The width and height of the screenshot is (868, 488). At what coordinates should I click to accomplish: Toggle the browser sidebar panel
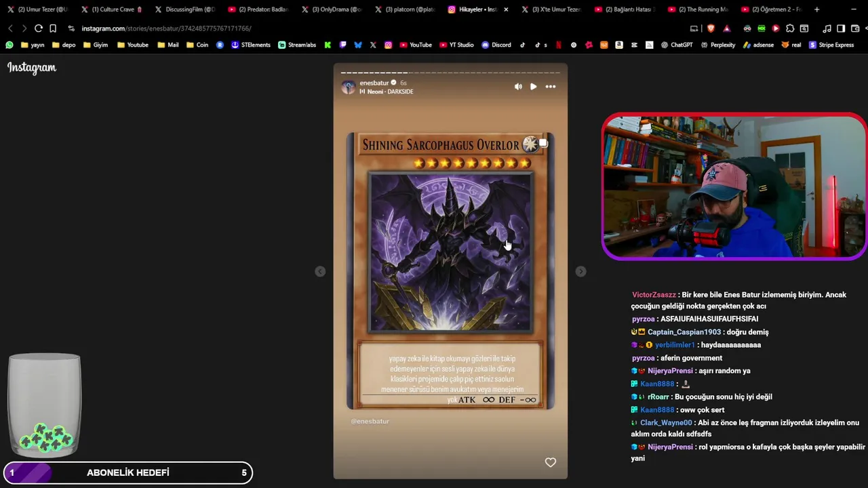[841, 28]
